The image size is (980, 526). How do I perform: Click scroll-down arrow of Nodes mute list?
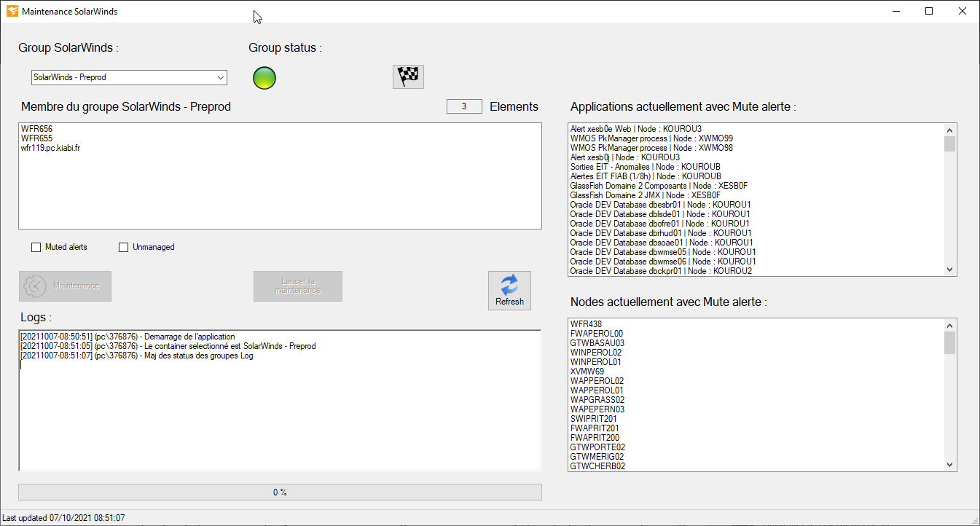[949, 464]
